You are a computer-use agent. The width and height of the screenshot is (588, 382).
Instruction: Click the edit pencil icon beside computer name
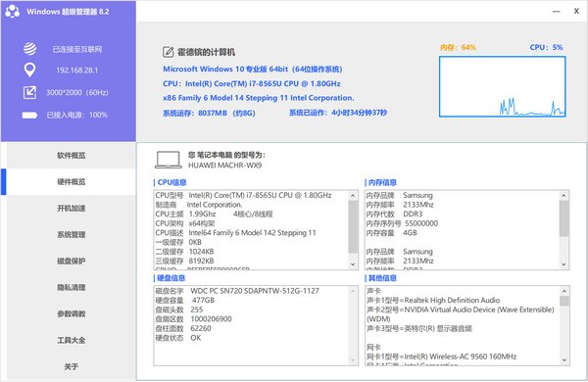(168, 52)
